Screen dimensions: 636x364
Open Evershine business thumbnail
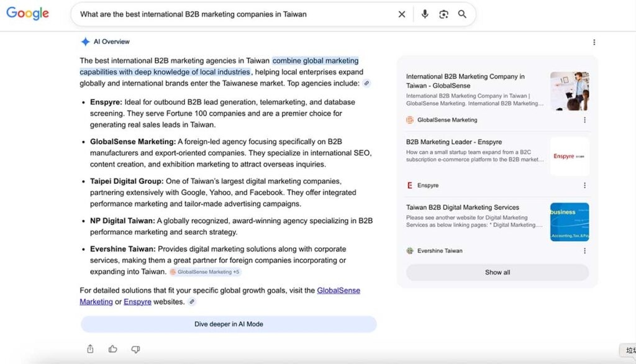tap(570, 222)
